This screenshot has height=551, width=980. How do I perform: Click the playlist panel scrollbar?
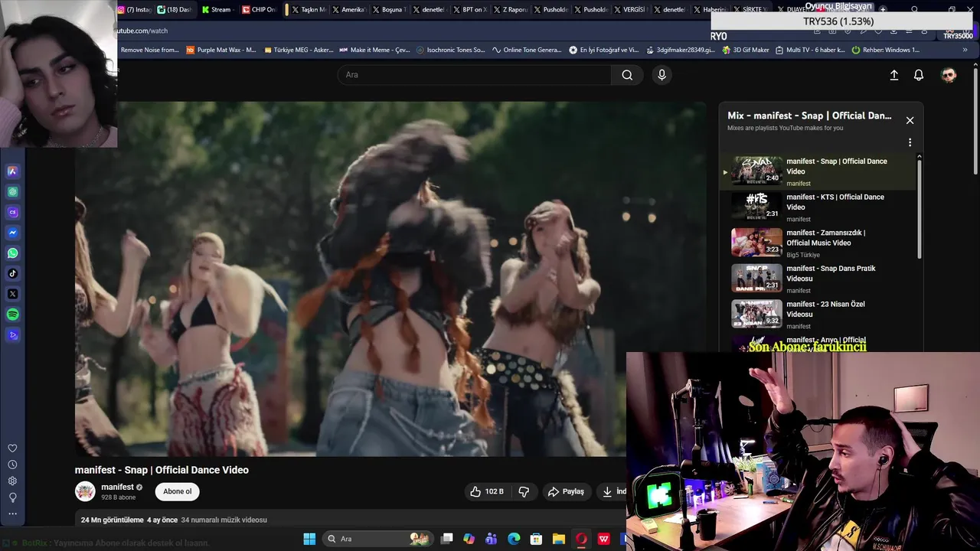click(920, 210)
